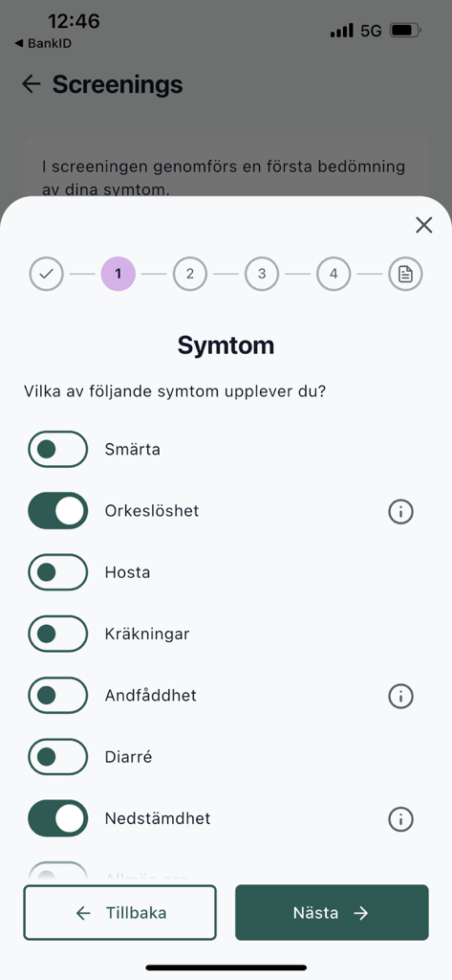Continue with the Nästa button
Viewport: 452px width, 980px height.
point(332,912)
